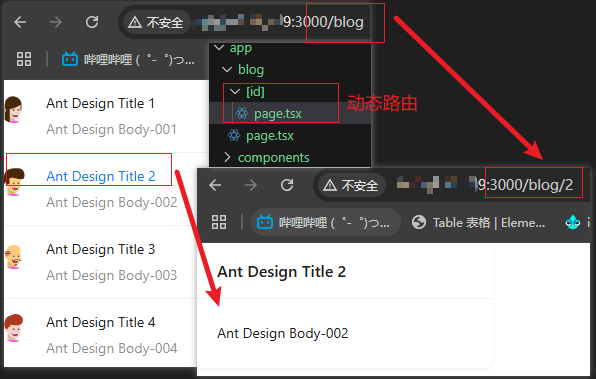
Task: Collapse the app folder in the file tree
Action: 219,48
